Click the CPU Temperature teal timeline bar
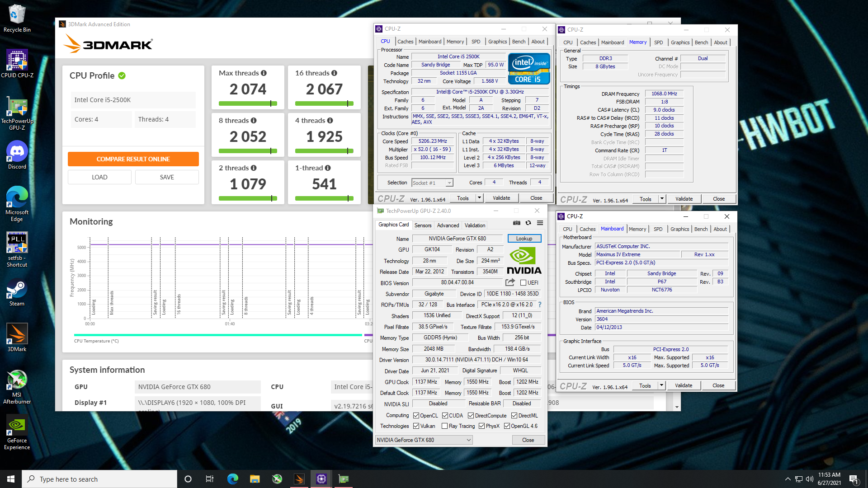The height and width of the screenshot is (488, 868). click(218, 335)
